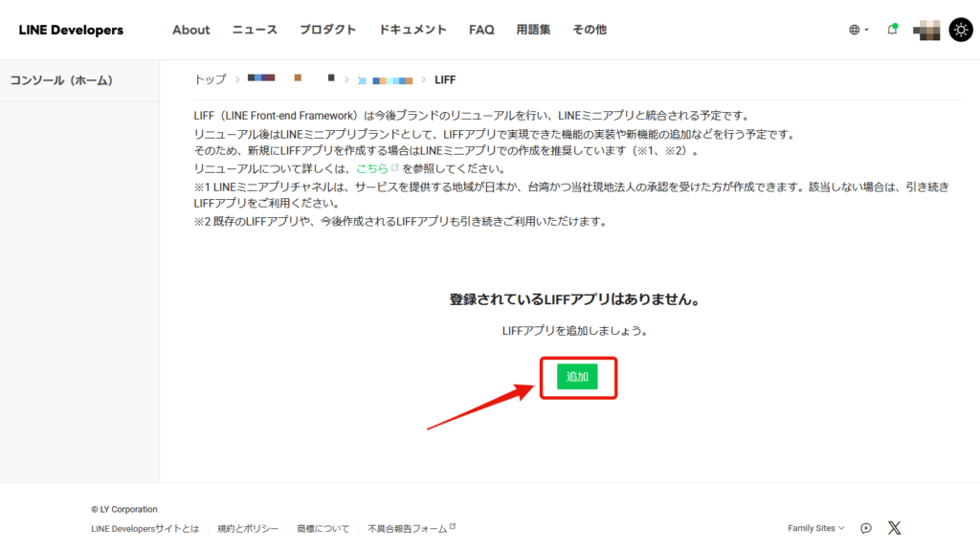Open the ドキュメント menu item
Screen dimensions: 980x550
(x=412, y=30)
